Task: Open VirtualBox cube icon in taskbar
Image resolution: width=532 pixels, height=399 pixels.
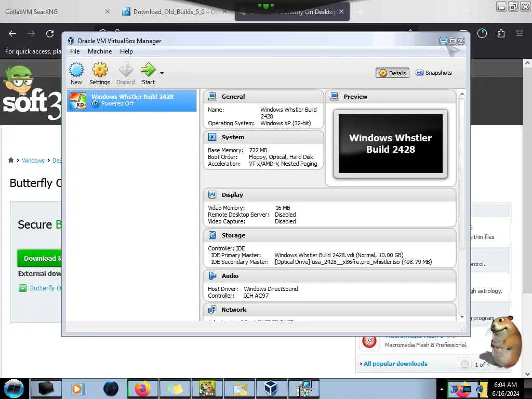Action: (271, 389)
